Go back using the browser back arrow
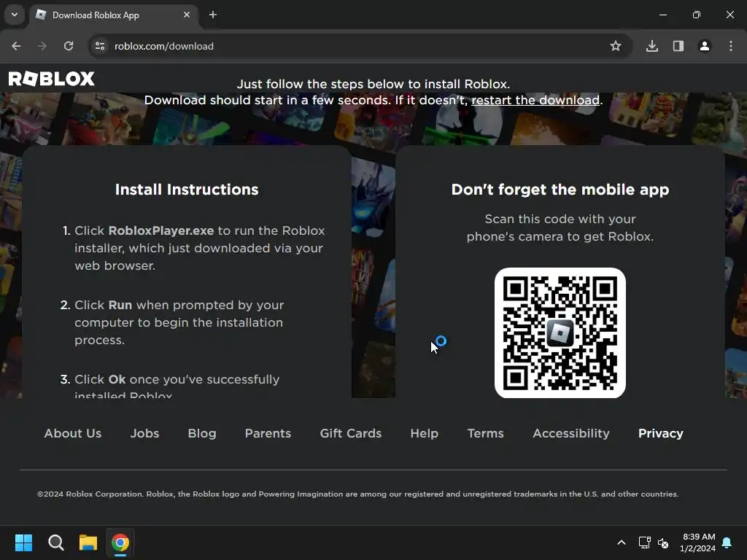Screen dimensions: 747x560 coord(16,46)
